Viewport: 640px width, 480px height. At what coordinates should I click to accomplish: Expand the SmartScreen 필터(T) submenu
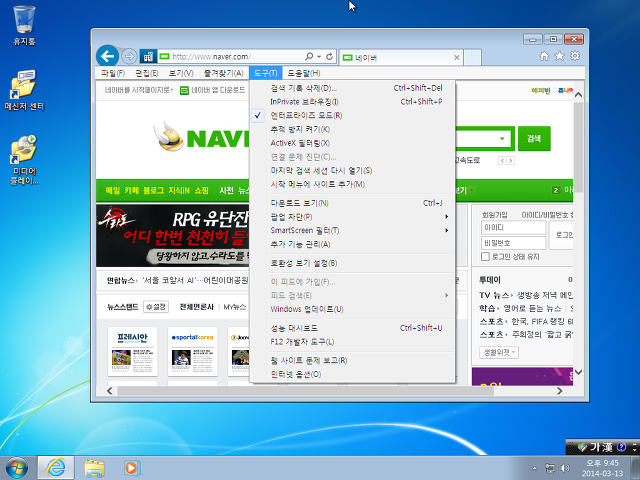pyautogui.click(x=352, y=231)
